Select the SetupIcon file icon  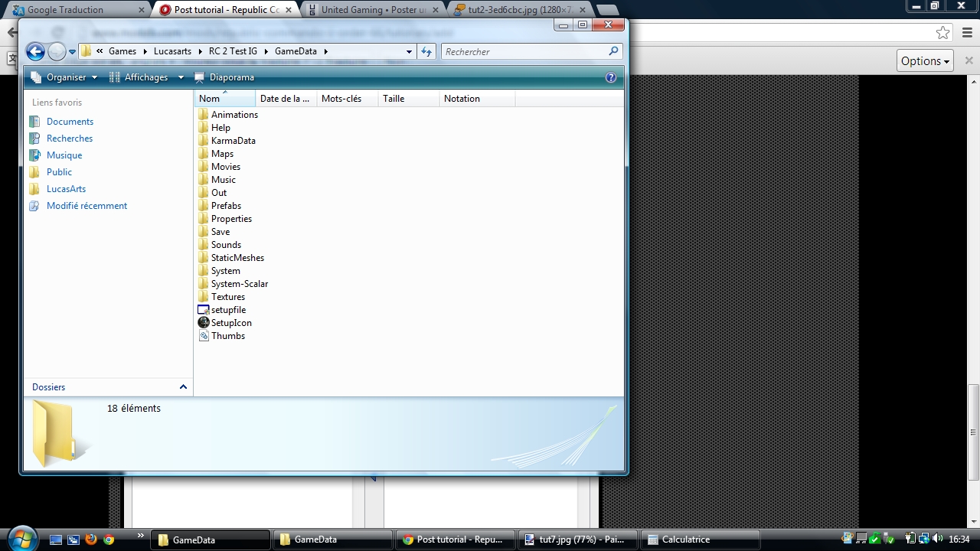(x=203, y=323)
